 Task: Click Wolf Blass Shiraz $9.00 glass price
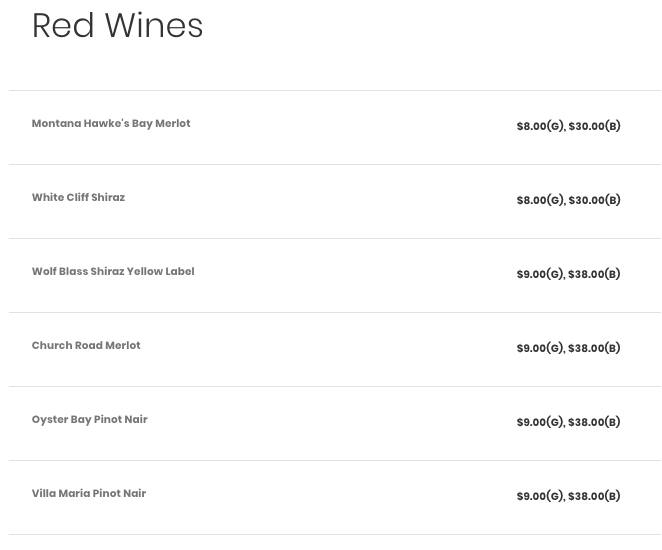(x=540, y=275)
